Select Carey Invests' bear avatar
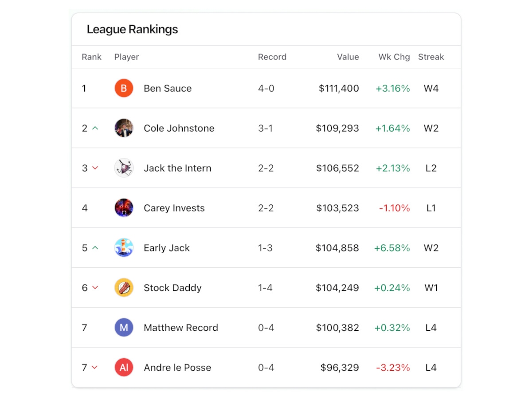 tap(124, 207)
